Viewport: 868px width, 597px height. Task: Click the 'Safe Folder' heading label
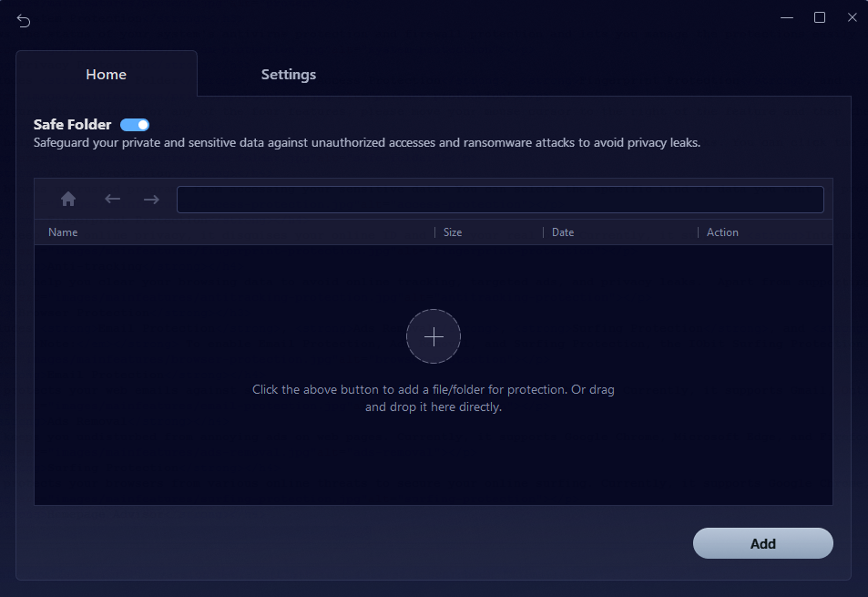click(x=72, y=125)
